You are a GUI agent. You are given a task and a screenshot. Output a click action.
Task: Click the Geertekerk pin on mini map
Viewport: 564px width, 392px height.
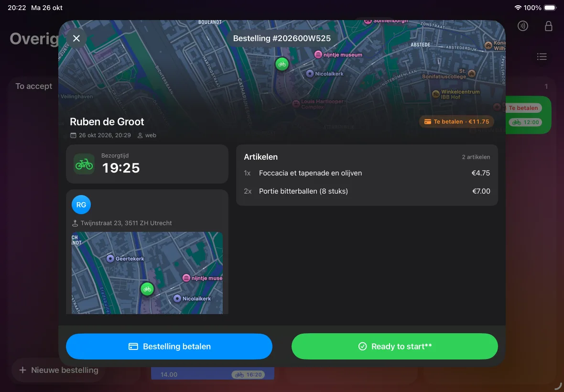(110, 258)
